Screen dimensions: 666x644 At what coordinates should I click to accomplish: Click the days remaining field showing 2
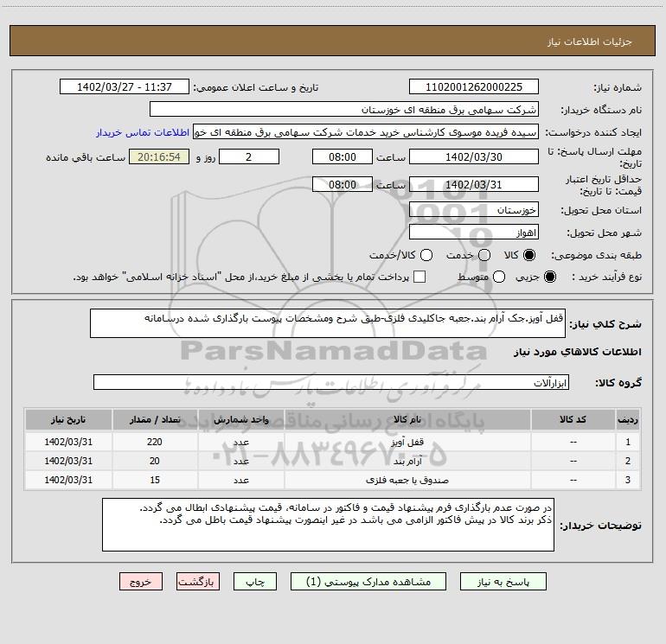pyautogui.click(x=249, y=156)
